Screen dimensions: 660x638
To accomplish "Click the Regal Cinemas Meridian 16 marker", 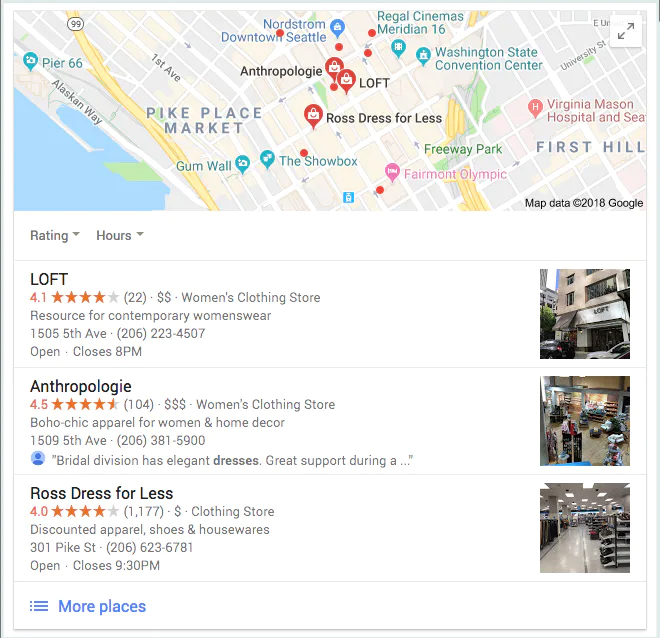I will click(398, 48).
